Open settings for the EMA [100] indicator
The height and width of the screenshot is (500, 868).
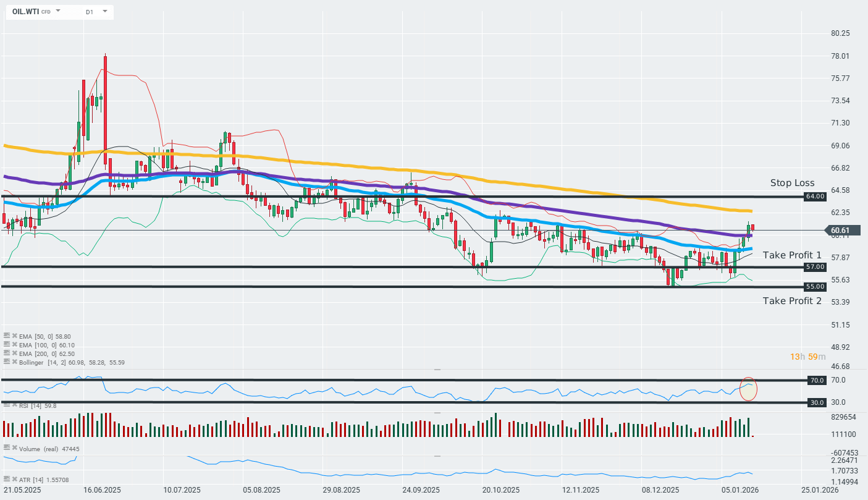coord(7,345)
